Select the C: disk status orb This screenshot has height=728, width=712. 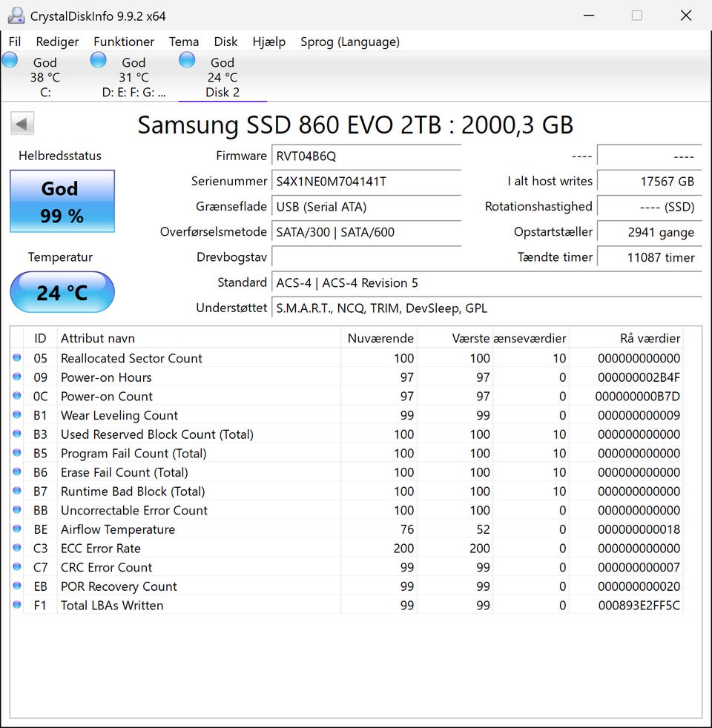tap(10, 60)
